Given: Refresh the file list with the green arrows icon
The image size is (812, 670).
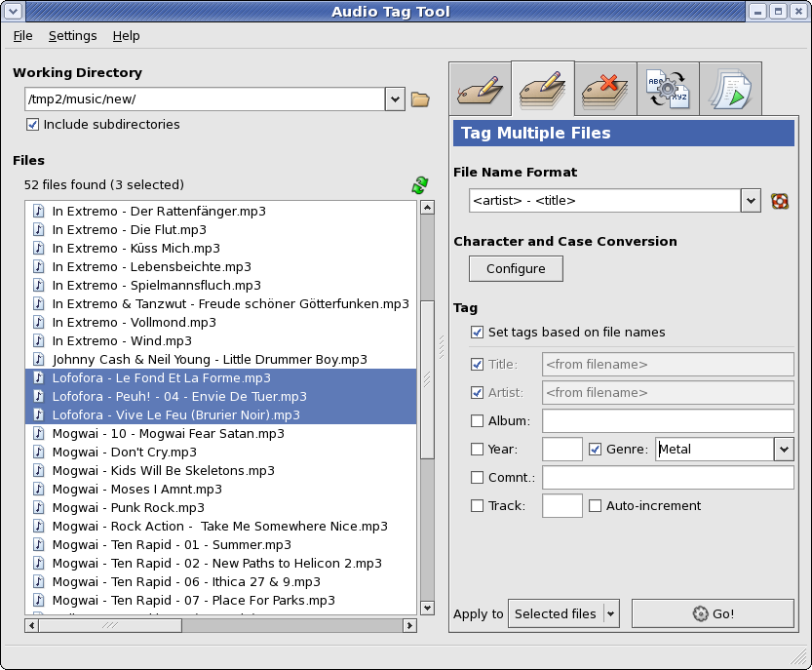Looking at the screenshot, I should 420,185.
